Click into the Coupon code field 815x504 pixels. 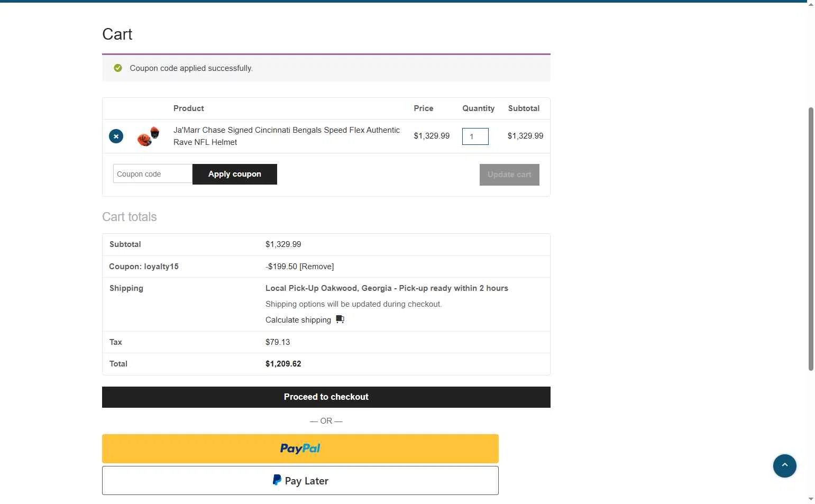coord(153,174)
